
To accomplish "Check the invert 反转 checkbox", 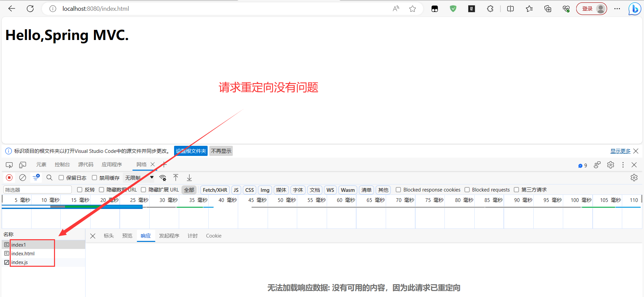I will pyautogui.click(x=79, y=190).
